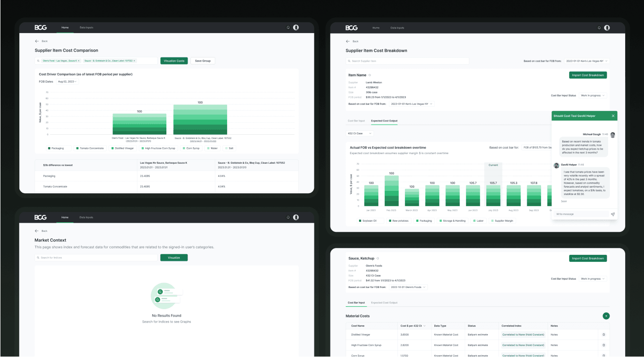Click the back arrow in Cost Breakdown window
The image size is (644, 357).
tap(348, 41)
